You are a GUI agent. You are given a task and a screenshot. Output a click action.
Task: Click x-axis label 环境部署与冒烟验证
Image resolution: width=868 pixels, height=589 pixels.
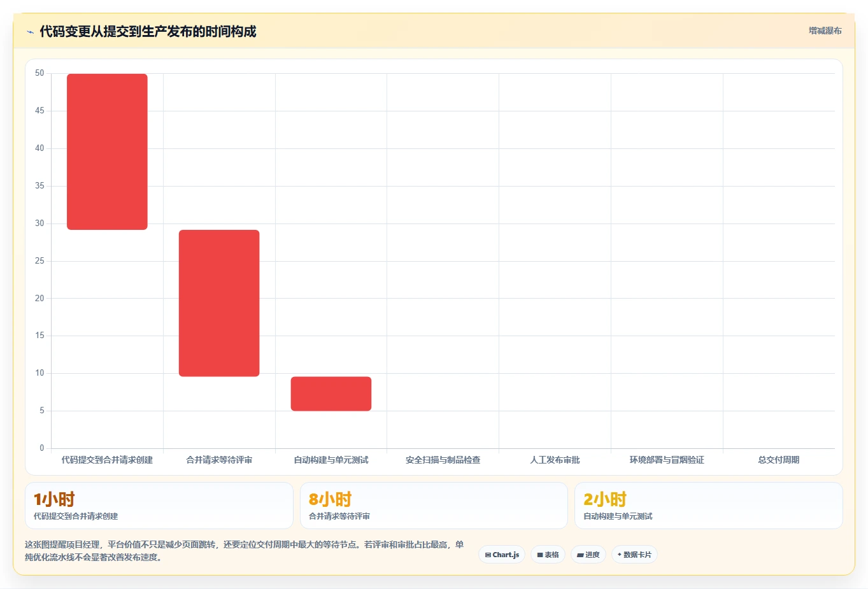(667, 460)
